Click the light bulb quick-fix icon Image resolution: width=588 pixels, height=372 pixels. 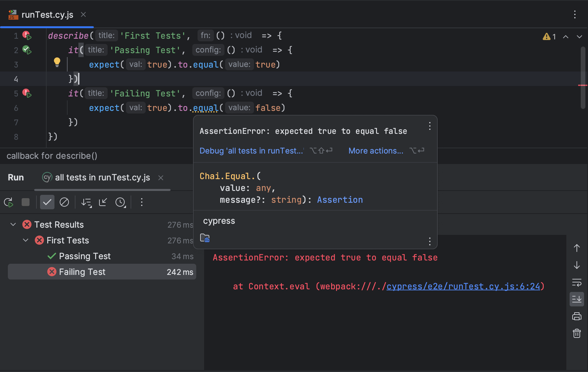57,62
